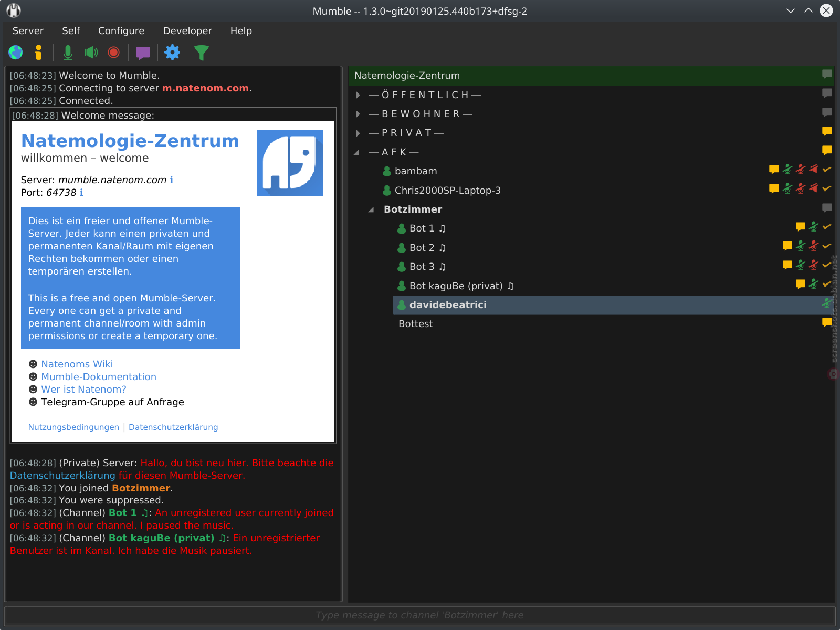Open the m.natenom.com server link in log
The height and width of the screenshot is (630, 840).
pyautogui.click(x=205, y=88)
